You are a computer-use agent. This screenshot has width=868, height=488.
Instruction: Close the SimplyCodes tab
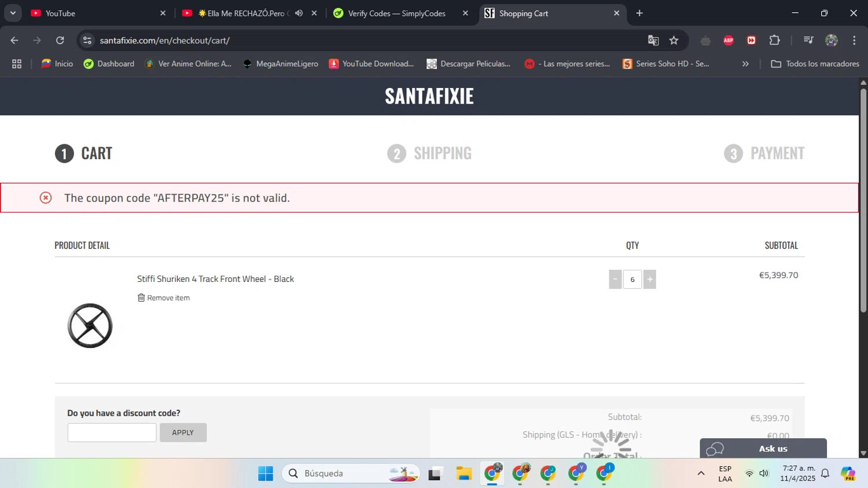465,13
